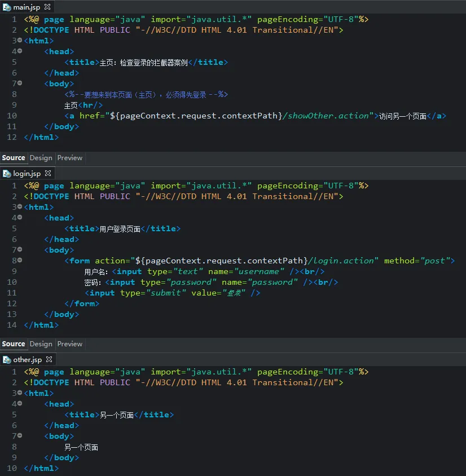
Task: Close the main.jsp editor tab
Action: point(47,7)
